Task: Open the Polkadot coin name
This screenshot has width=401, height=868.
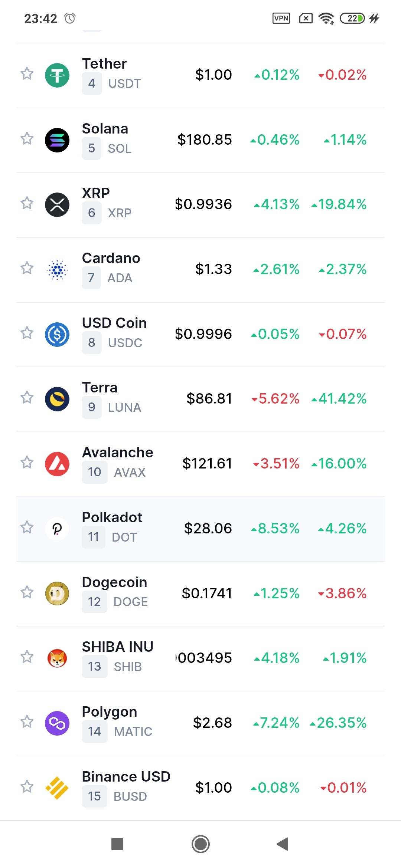Action: (x=112, y=517)
